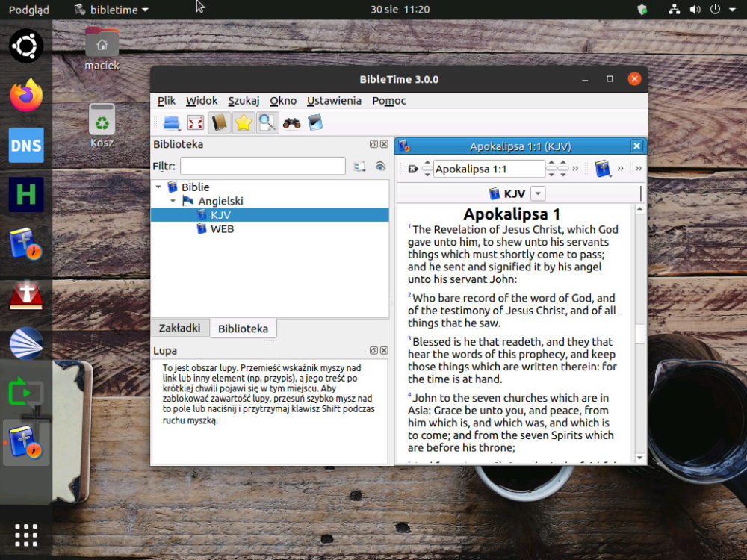Open the DNS app in the dock

[x=26, y=145]
